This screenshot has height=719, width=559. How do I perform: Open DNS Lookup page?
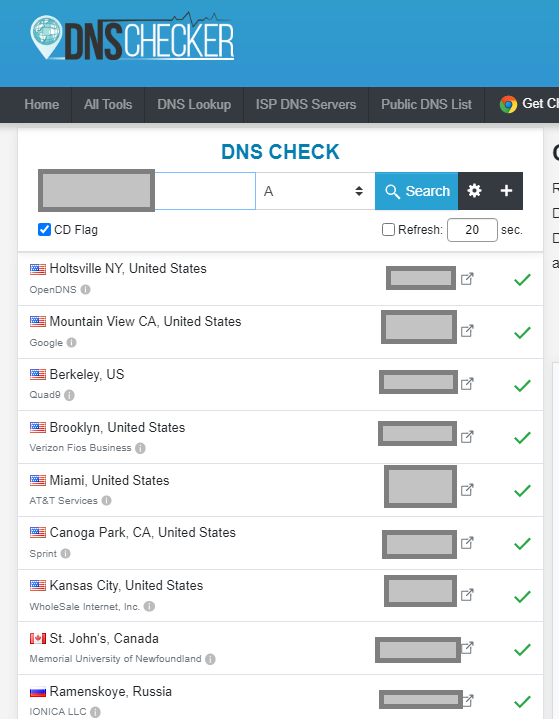click(x=194, y=105)
